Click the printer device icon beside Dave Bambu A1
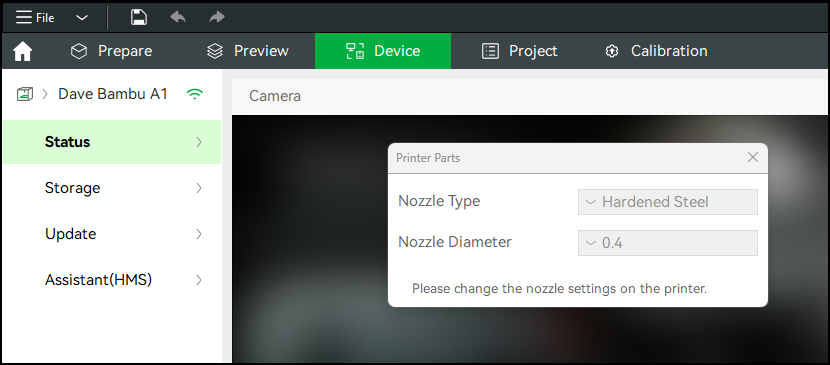This screenshot has width=830, height=365. (x=25, y=94)
